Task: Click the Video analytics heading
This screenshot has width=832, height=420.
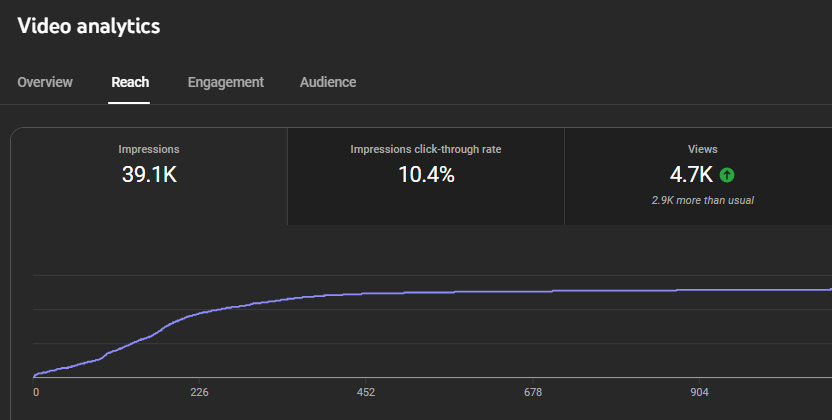Action: coord(89,26)
